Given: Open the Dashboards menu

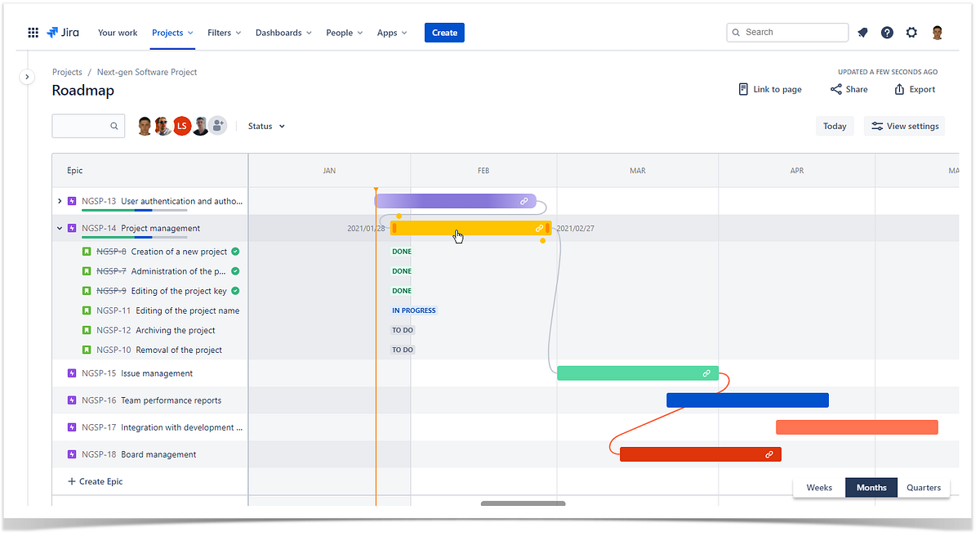Looking at the screenshot, I should click(283, 33).
